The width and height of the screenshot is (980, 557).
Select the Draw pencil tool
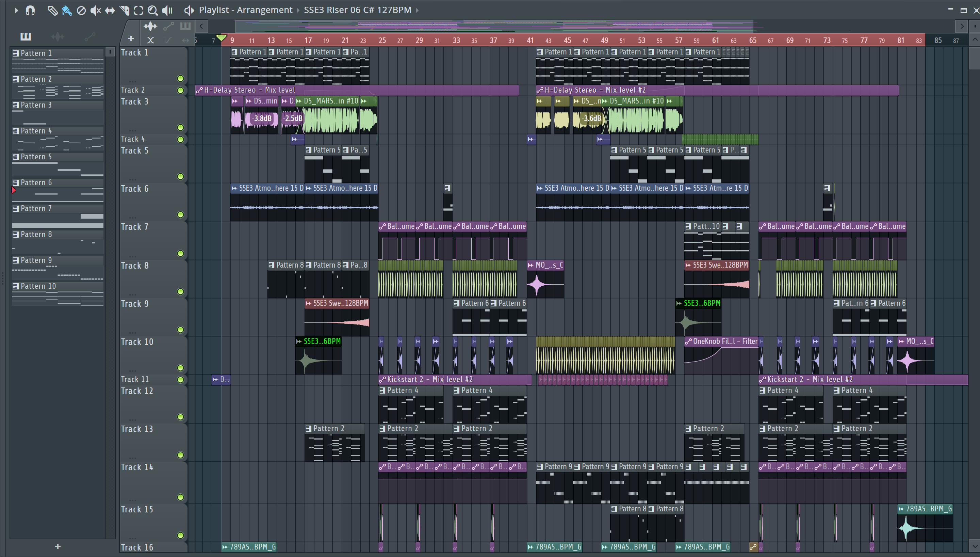point(52,10)
